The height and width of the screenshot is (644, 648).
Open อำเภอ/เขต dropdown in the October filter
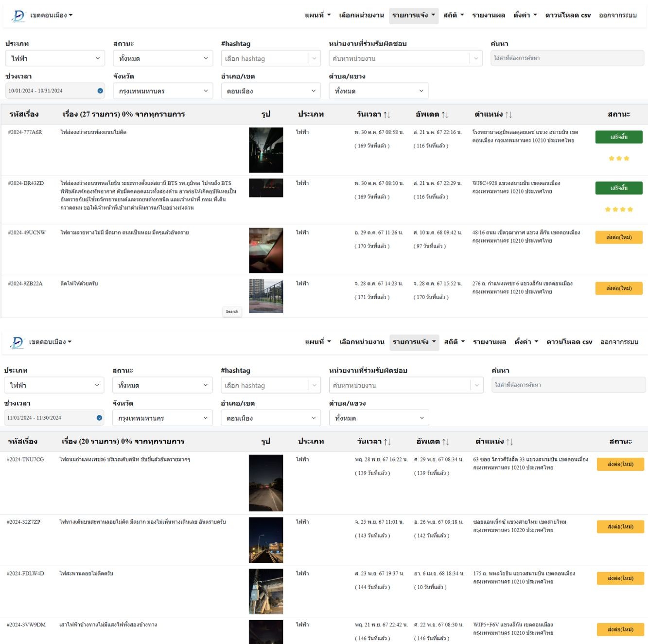tap(271, 91)
